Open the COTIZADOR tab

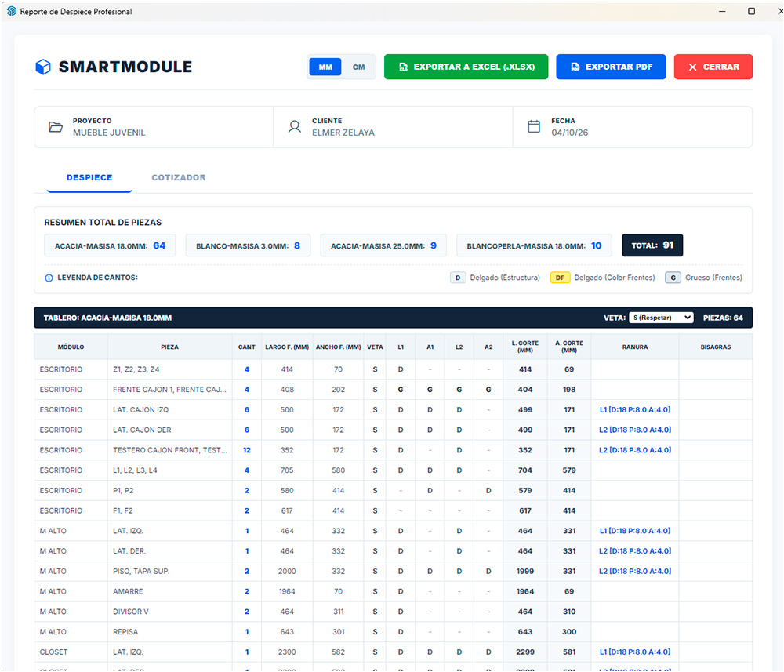click(179, 177)
